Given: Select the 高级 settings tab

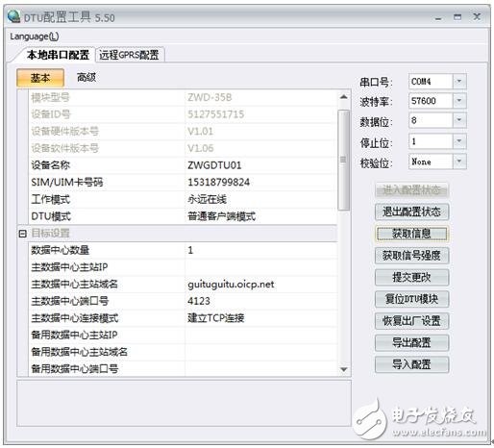Looking at the screenshot, I should coord(86,77).
